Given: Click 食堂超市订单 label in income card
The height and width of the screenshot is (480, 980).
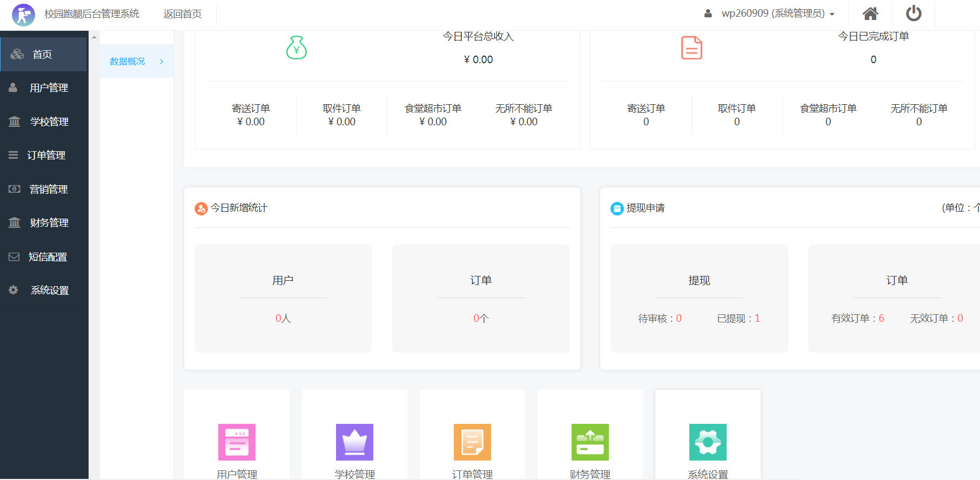Looking at the screenshot, I should click(x=433, y=109).
